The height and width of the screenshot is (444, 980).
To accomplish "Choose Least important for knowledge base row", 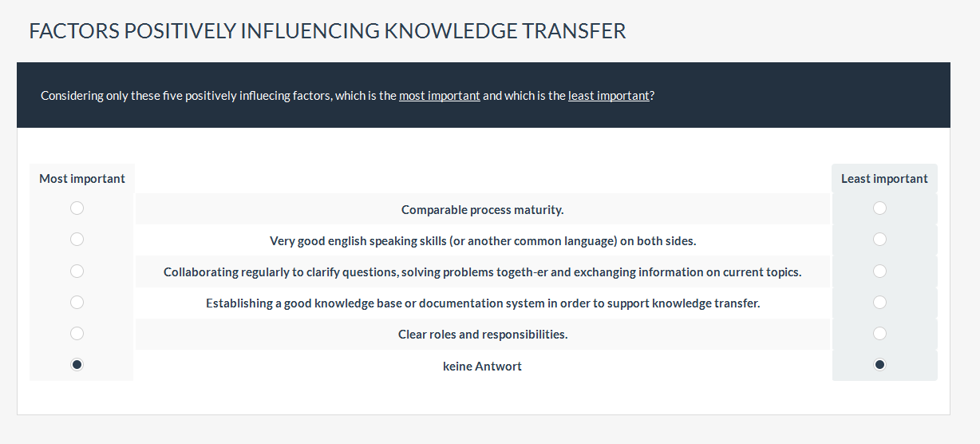I will (x=879, y=303).
